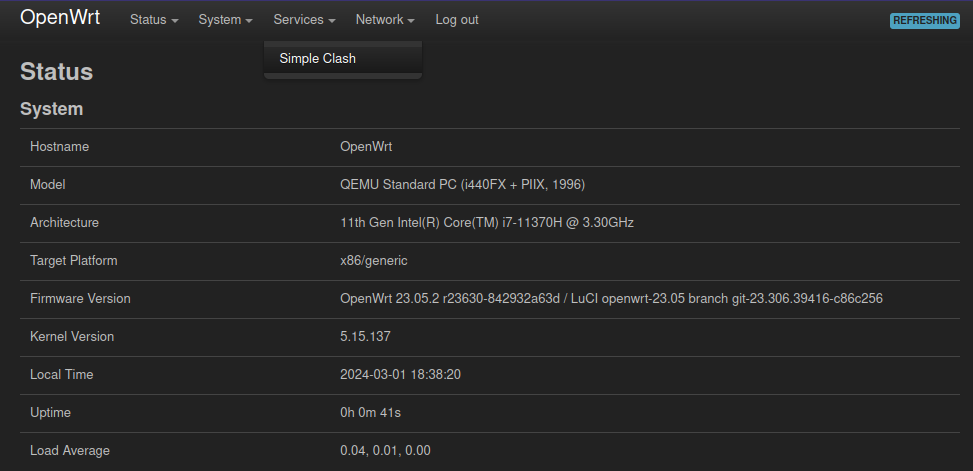Image resolution: width=973 pixels, height=471 pixels.
Task: Click the Model row label
Action: (48, 185)
